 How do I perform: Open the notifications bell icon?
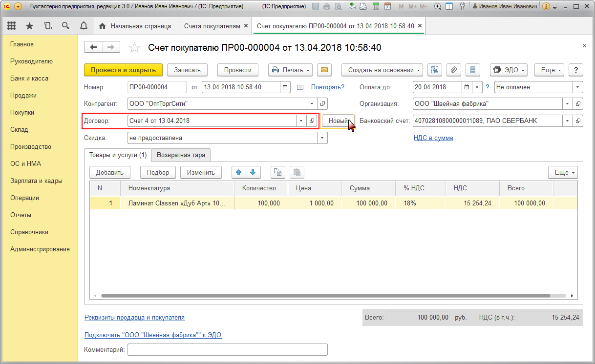click(84, 26)
